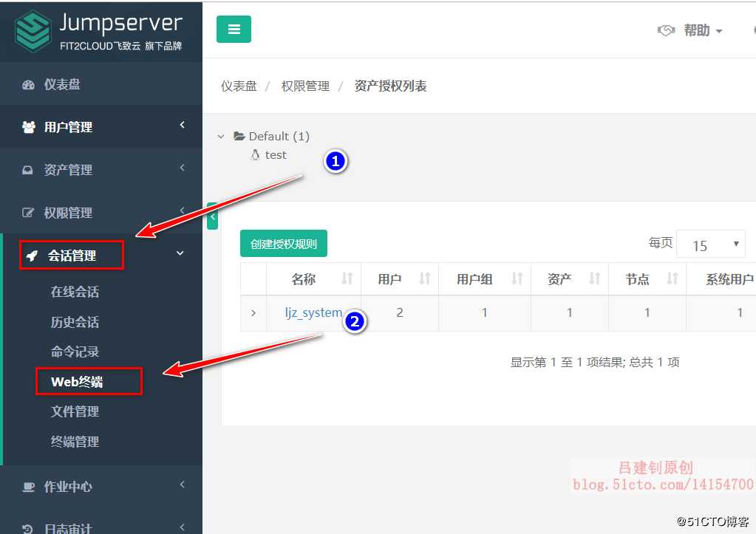Viewport: 756px width, 534px height.
Task: Click the users icon beside 用户管理
Action: click(28, 127)
